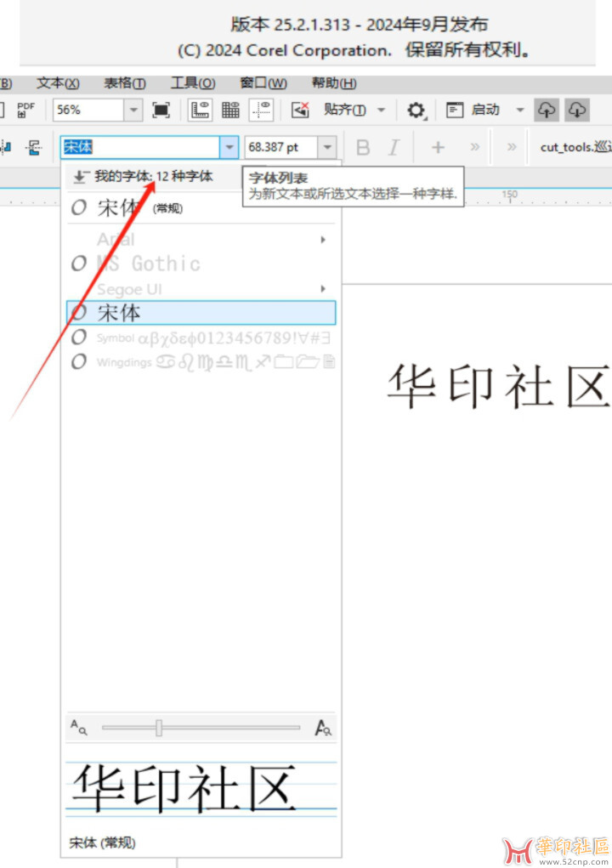This screenshot has width=612, height=868.
Task: Click the Italic formatting button
Action: point(394,147)
